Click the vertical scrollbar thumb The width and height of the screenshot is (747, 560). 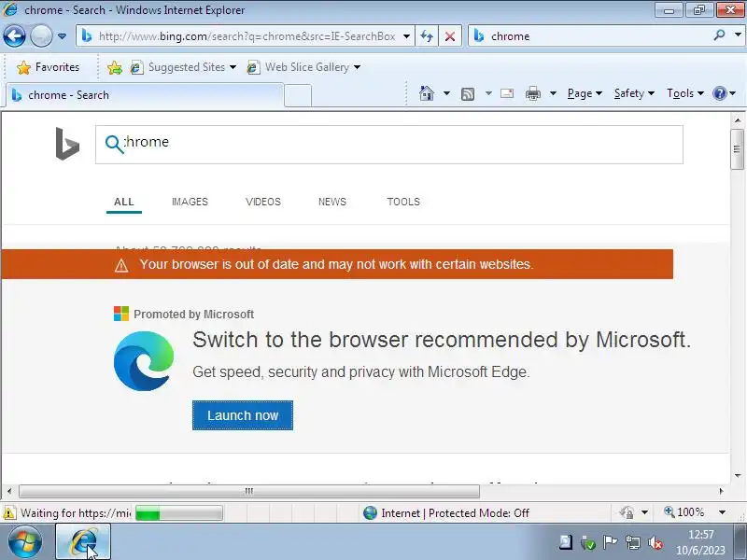point(738,149)
